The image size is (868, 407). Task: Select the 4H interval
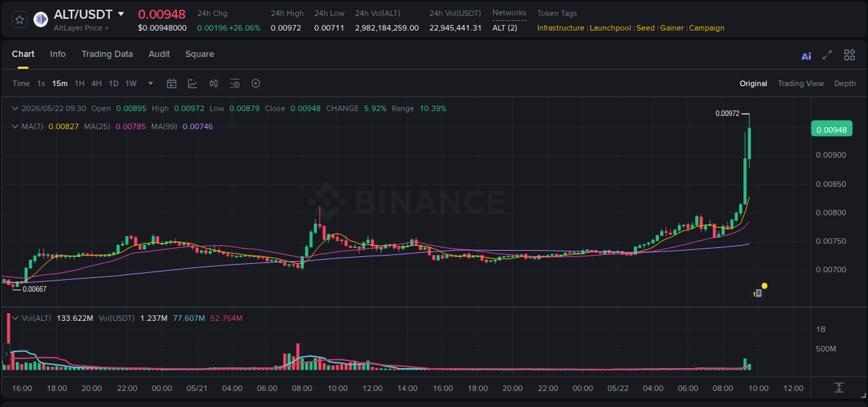tap(96, 83)
